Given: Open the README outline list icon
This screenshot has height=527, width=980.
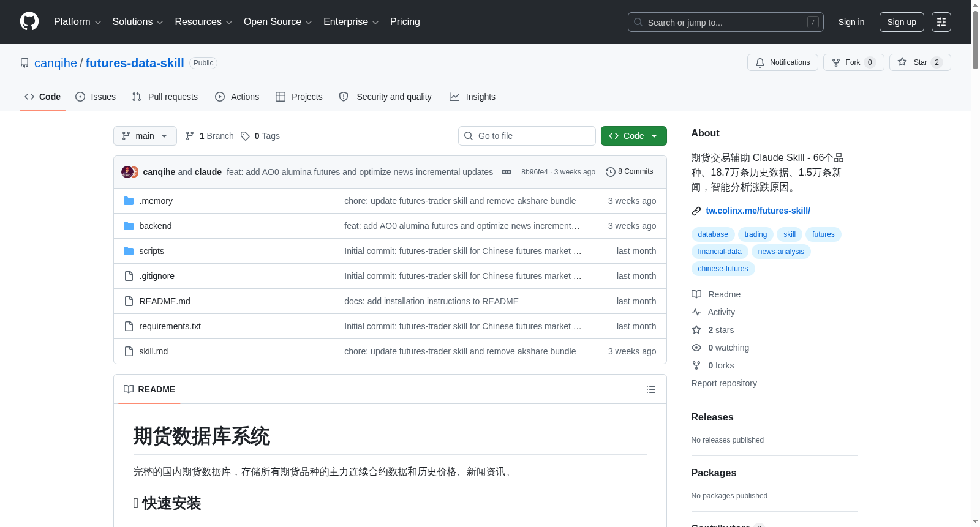Looking at the screenshot, I should (651, 389).
